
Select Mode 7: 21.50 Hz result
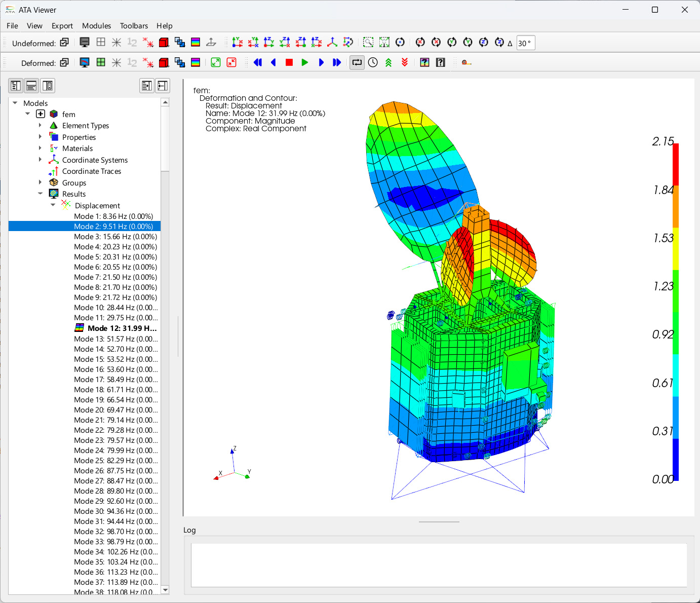pyautogui.click(x=115, y=277)
